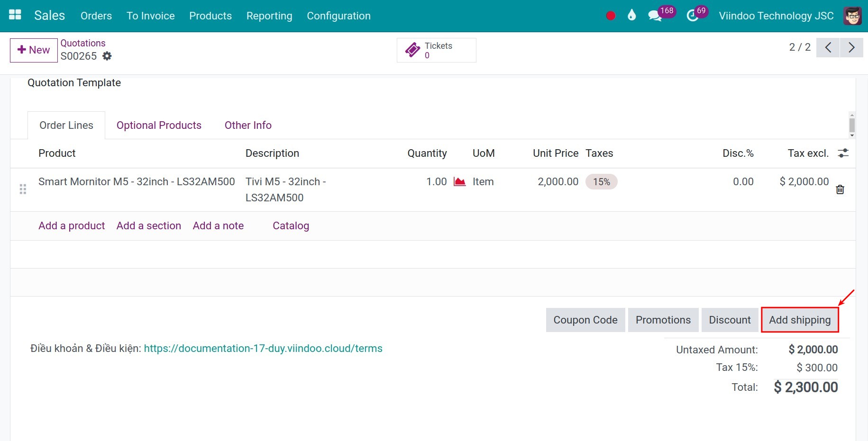Switch company via Viindoo Technology JSC
The image size is (868, 441).
tap(776, 16)
